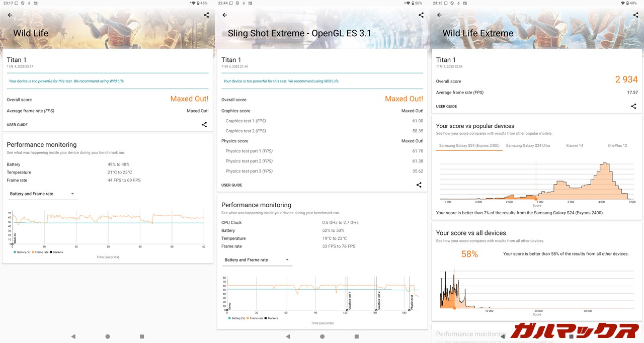644x343 pixels.
Task: Share Sling Shot score card beside User Guide
Action: pyautogui.click(x=419, y=185)
